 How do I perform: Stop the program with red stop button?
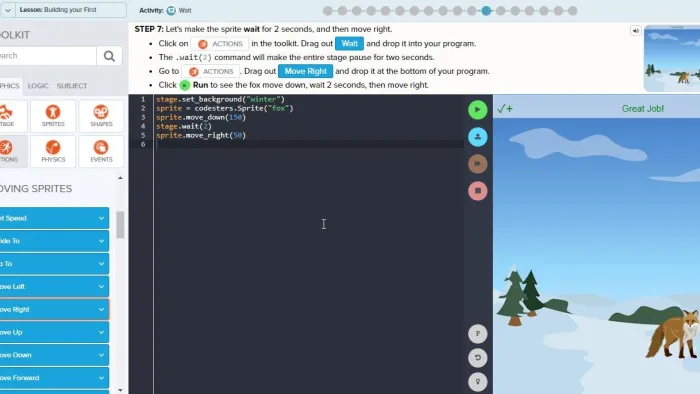tap(477, 191)
